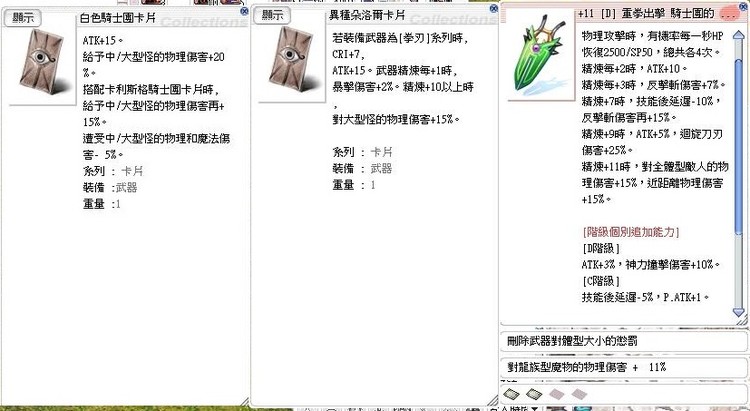Screen dimensions: 750x411
Task: Click the resize grip of 白色騎士團卡片 window
Action: click(x=244, y=401)
